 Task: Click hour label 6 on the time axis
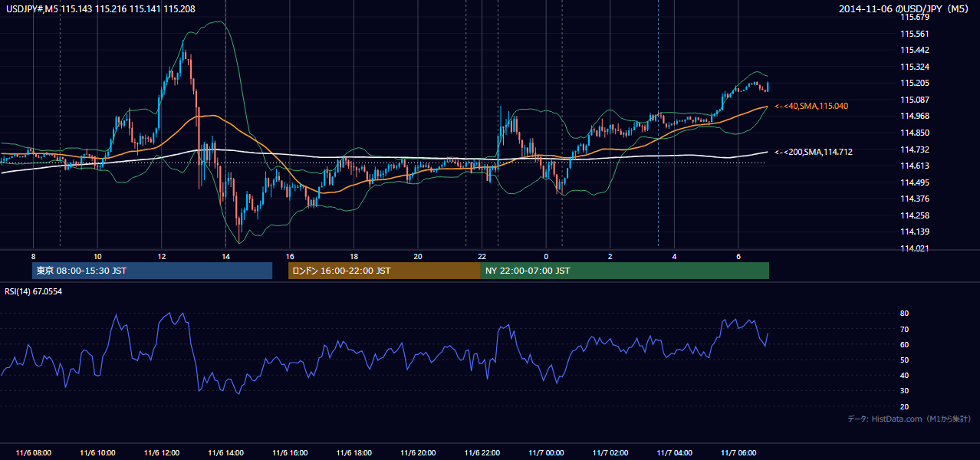738,255
